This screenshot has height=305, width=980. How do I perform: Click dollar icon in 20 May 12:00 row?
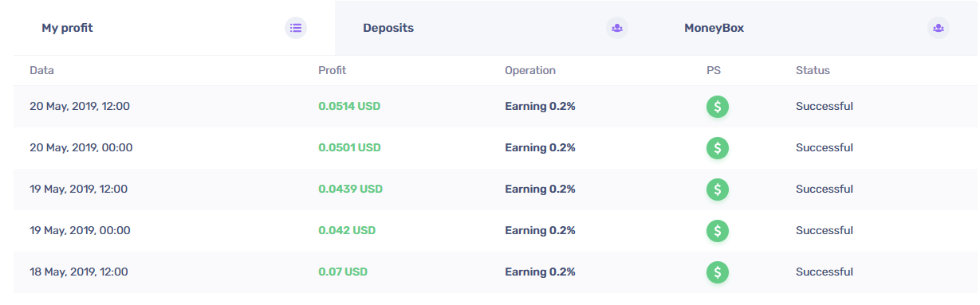coord(718,107)
